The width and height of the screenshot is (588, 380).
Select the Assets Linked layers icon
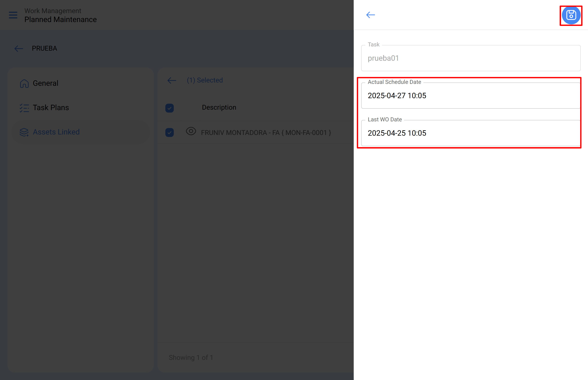(x=24, y=132)
